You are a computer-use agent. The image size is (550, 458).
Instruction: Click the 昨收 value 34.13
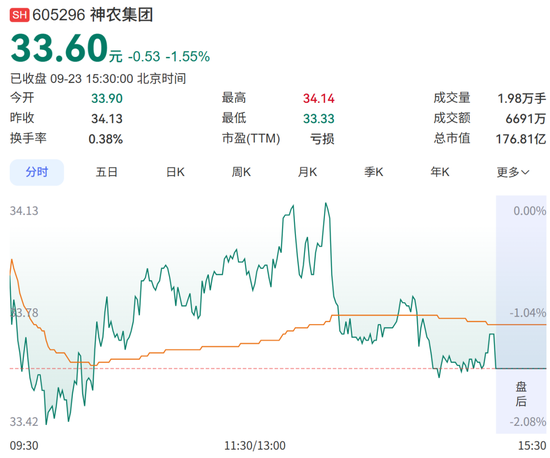coord(107,119)
